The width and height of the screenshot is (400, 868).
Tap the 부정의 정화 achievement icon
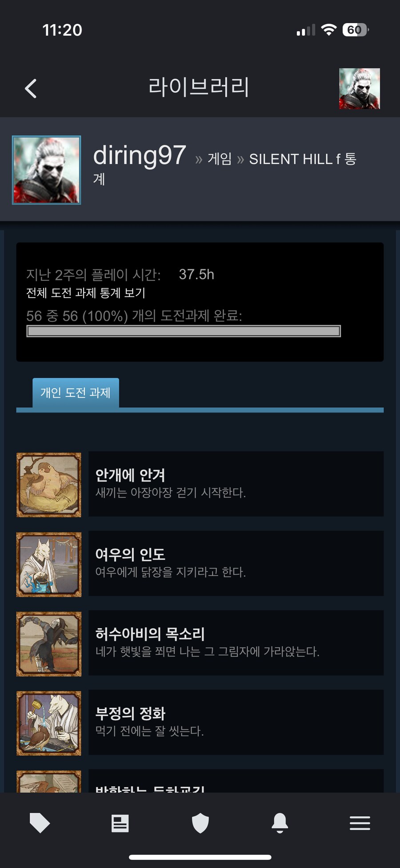(x=49, y=723)
